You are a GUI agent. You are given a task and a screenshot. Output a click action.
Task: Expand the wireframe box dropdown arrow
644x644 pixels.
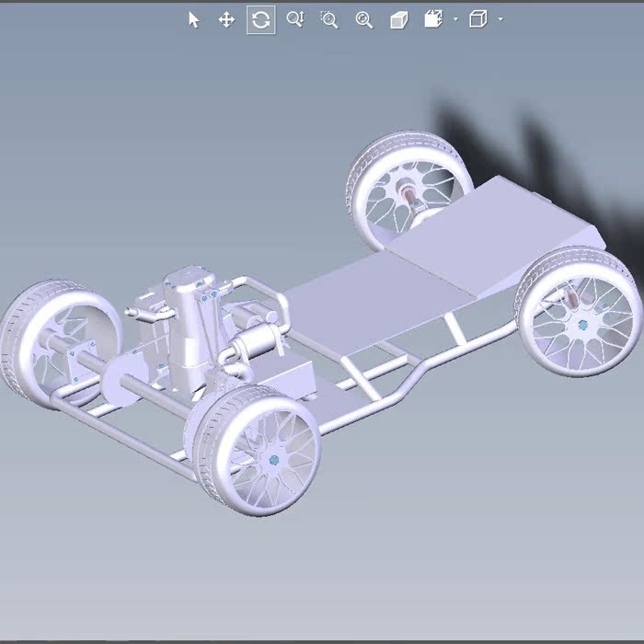(x=500, y=19)
